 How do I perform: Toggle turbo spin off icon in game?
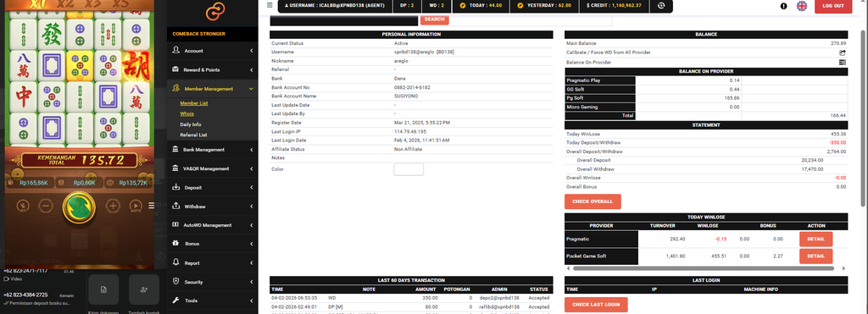click(23, 207)
